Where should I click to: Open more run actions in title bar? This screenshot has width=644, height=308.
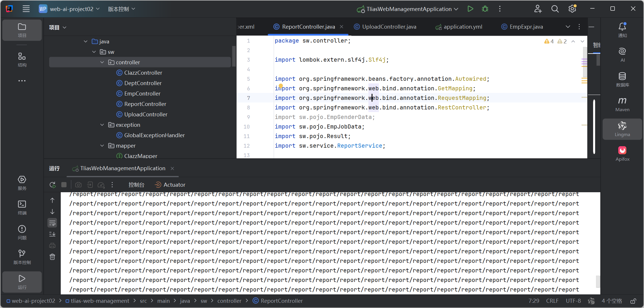pos(500,9)
